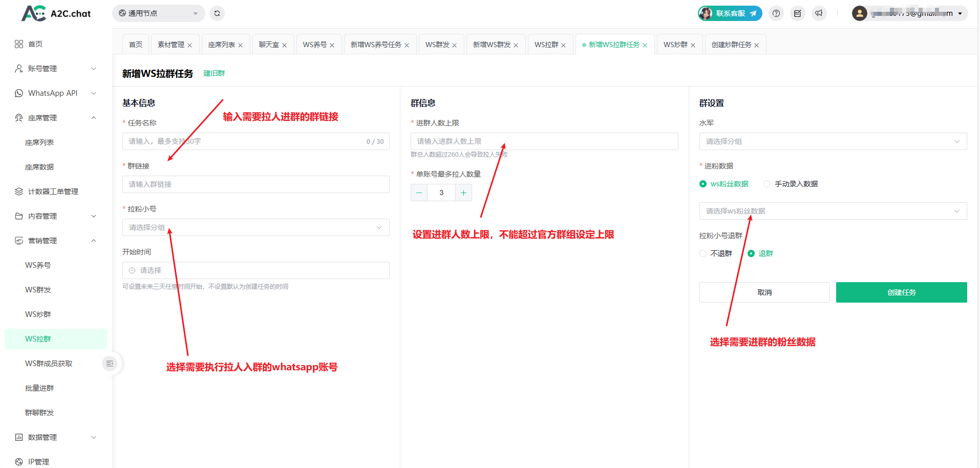Click the 取消 button

click(x=764, y=292)
